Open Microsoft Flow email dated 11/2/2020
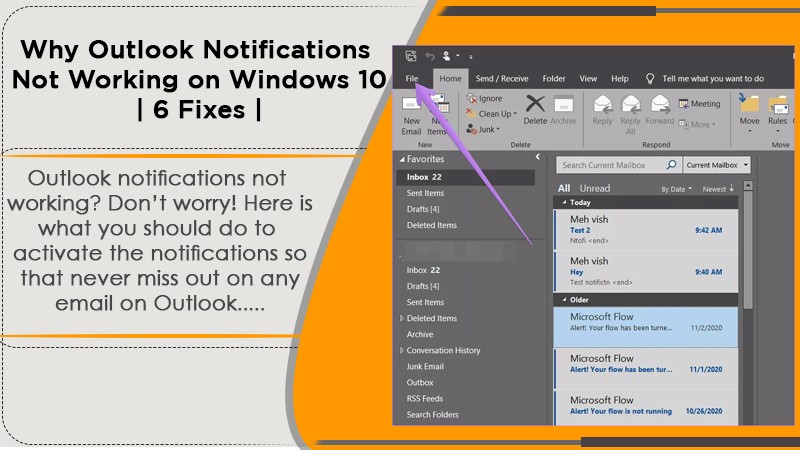The width and height of the screenshot is (800, 450). 646,327
